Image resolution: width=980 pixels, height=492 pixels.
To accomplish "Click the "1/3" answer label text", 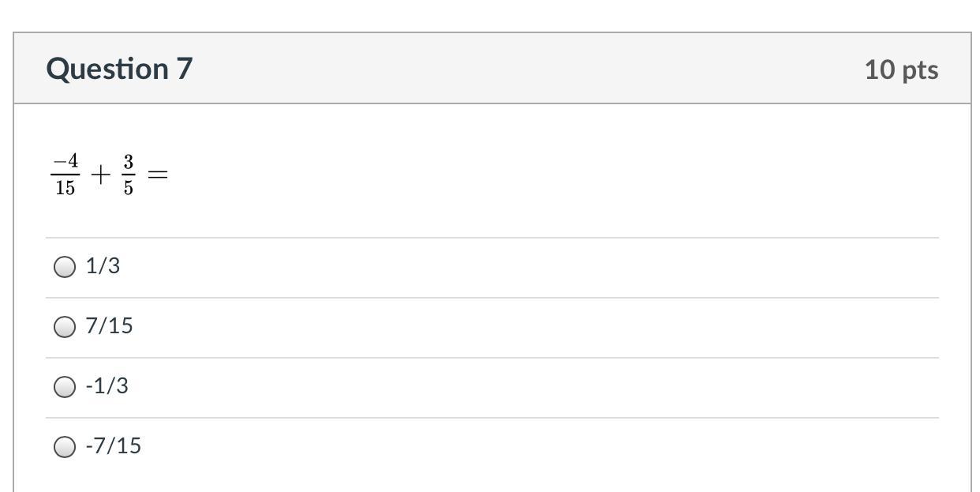I will pyautogui.click(x=103, y=266).
